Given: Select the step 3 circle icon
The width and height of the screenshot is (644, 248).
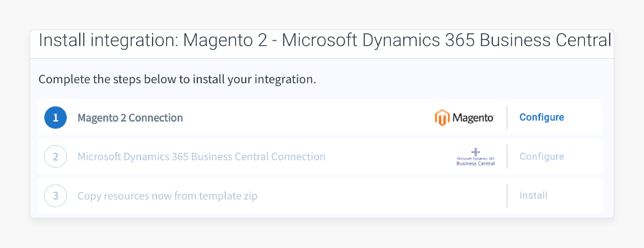Looking at the screenshot, I should [x=56, y=195].
